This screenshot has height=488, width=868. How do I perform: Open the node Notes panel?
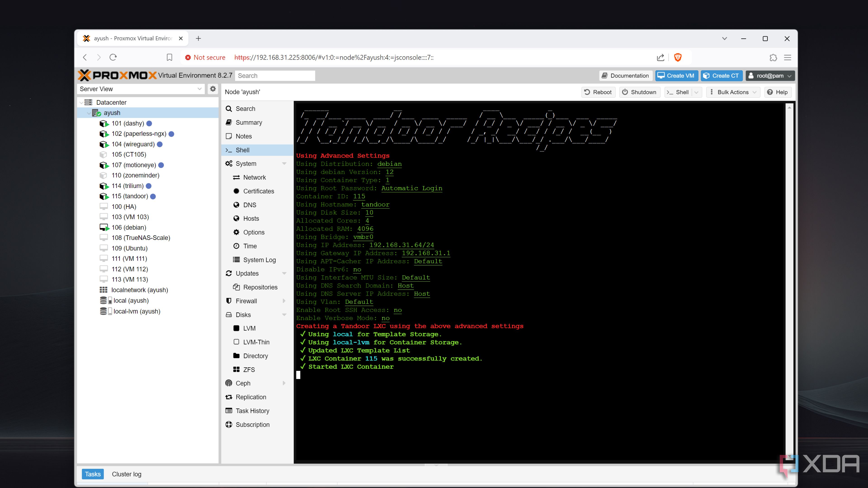click(x=257, y=136)
